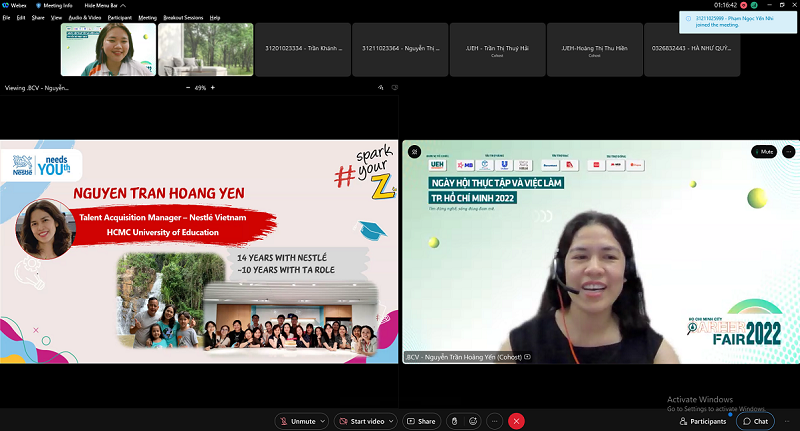Open the Help menu
This screenshot has width=800, height=431.
(x=215, y=18)
